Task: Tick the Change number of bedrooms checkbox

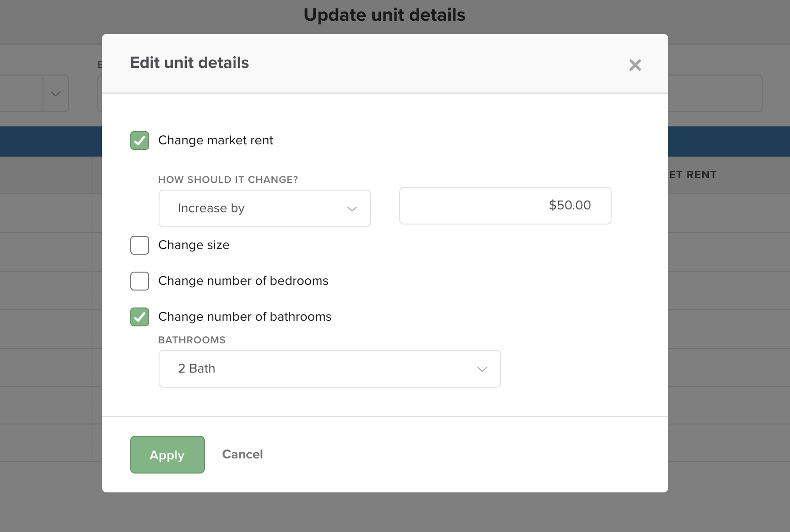Action: [140, 281]
